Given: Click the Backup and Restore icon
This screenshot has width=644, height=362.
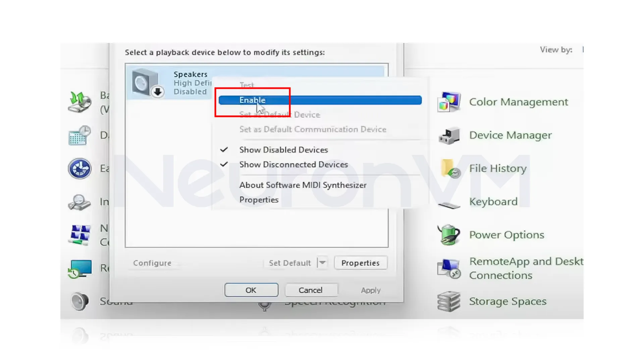Looking at the screenshot, I should (80, 102).
